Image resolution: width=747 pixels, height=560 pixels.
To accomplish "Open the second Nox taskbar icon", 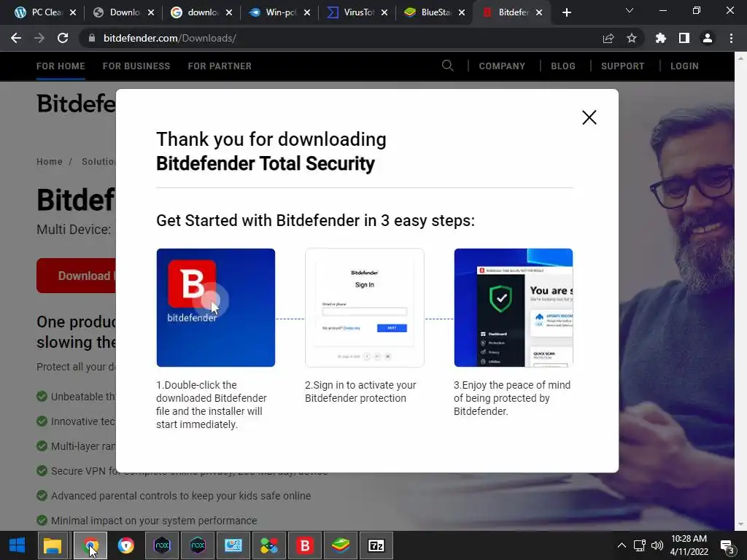I will point(197,545).
